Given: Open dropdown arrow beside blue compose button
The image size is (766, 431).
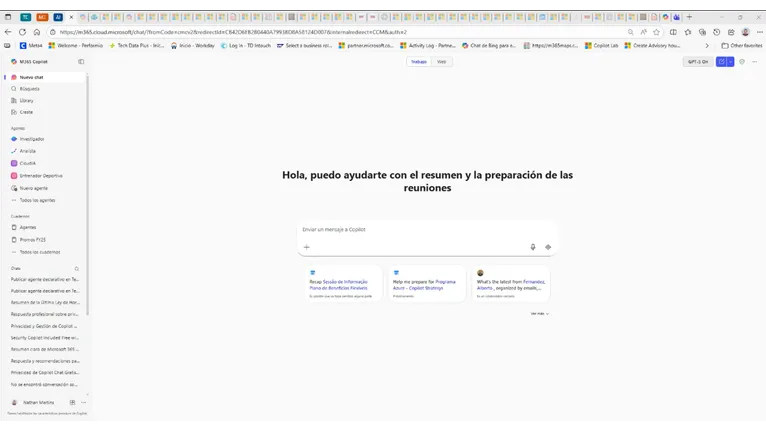Looking at the screenshot, I should pyautogui.click(x=730, y=62).
